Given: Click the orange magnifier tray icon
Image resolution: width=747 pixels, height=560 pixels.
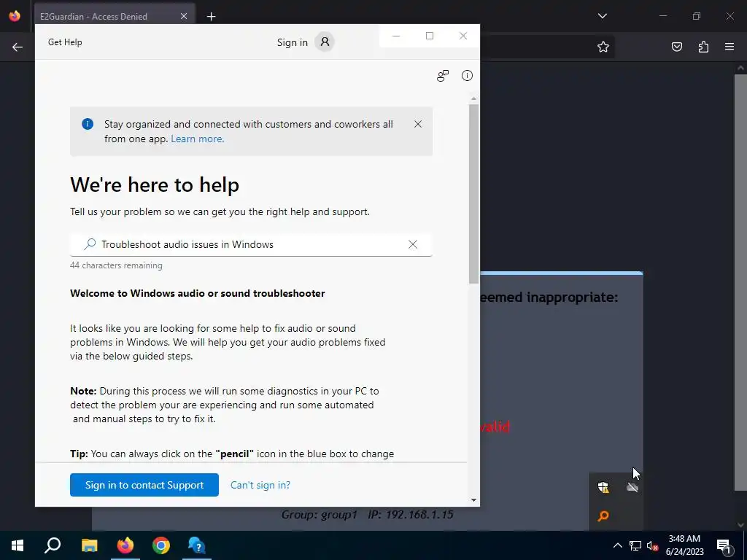Looking at the screenshot, I should 603,516.
